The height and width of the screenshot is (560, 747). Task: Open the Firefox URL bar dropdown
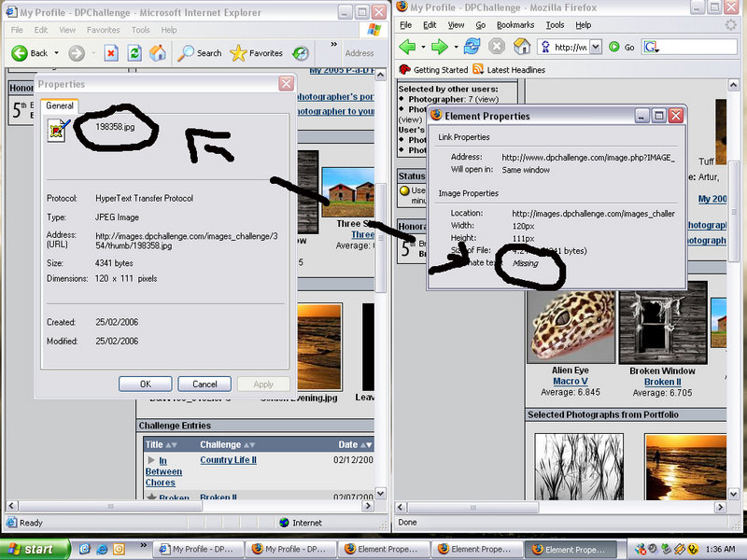[x=596, y=47]
